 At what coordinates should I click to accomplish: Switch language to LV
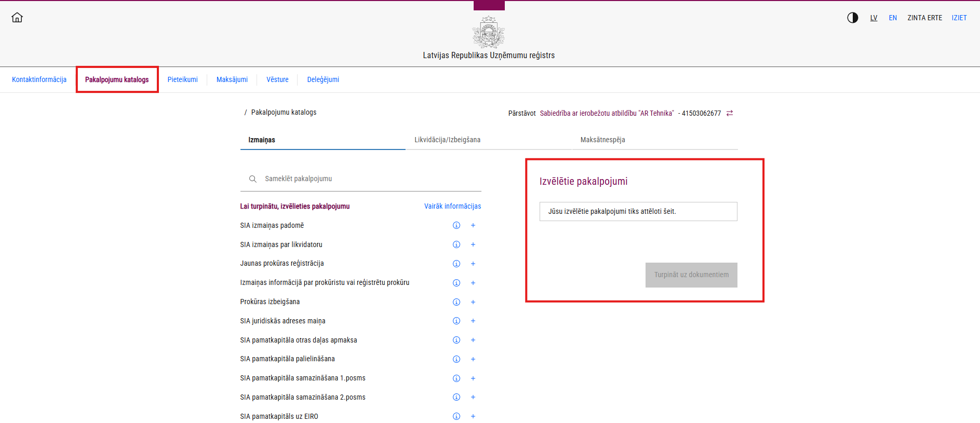coord(874,18)
